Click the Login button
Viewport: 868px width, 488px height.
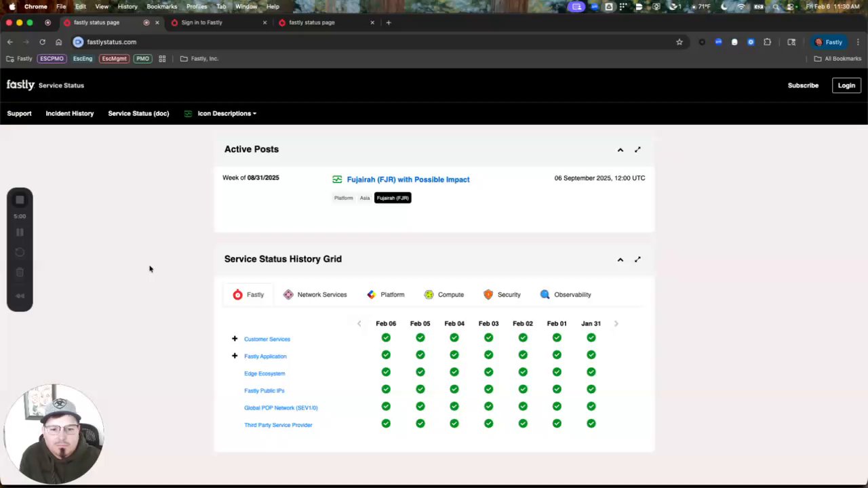pos(846,85)
